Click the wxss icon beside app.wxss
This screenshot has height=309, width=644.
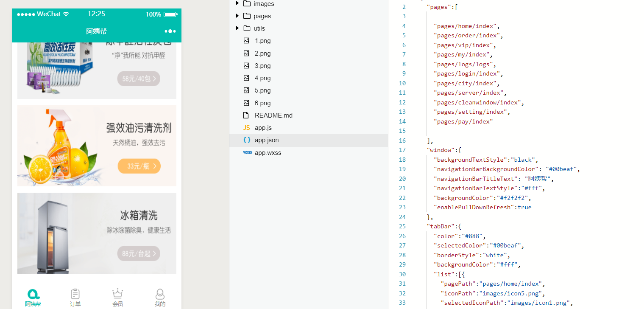pyautogui.click(x=247, y=153)
